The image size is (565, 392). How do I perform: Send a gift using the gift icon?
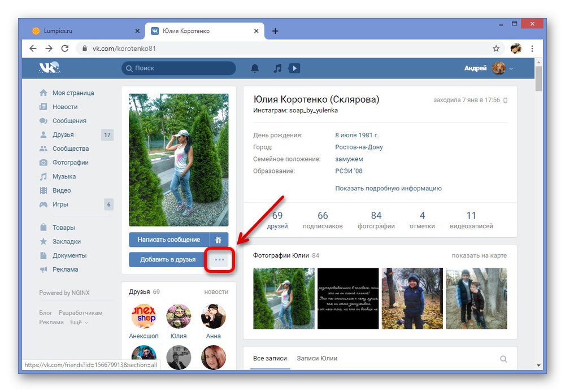(x=218, y=239)
